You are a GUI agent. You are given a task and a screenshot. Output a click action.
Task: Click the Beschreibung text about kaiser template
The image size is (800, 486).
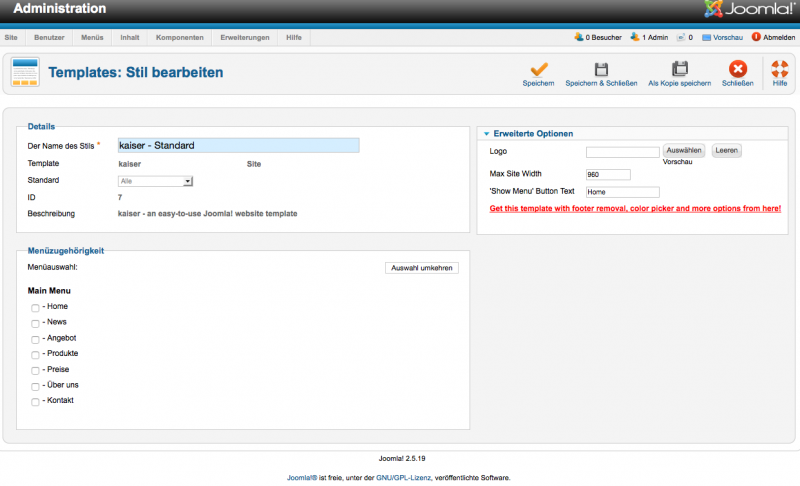208,214
